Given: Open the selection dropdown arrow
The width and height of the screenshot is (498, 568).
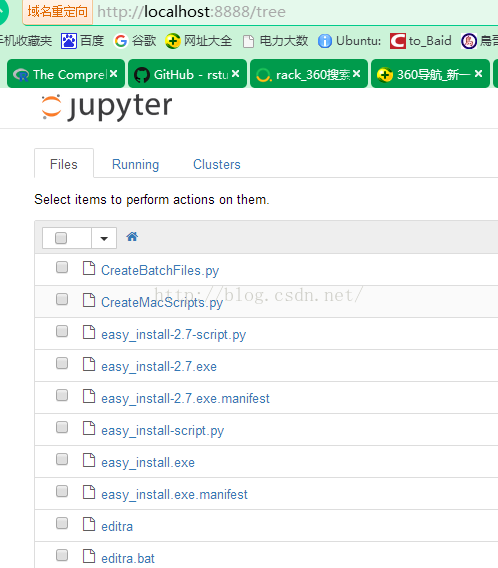Looking at the screenshot, I should pos(104,238).
